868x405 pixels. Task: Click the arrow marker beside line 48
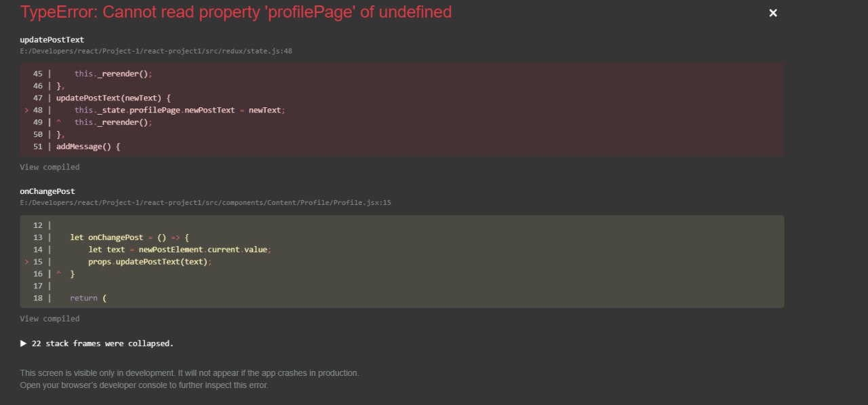(26, 110)
